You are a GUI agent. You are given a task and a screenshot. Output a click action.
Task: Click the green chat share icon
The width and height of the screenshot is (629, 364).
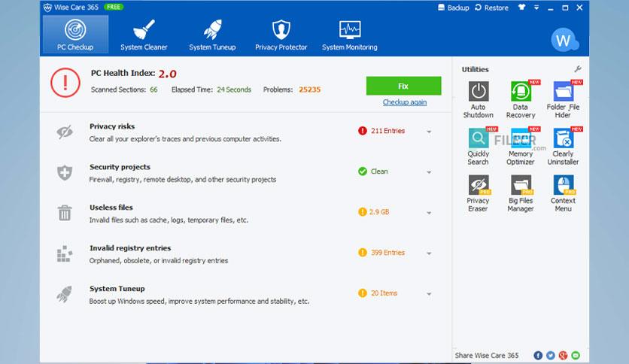tap(576, 355)
